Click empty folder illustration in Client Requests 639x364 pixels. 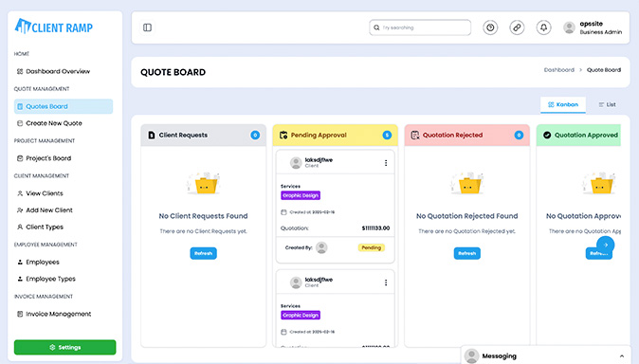point(203,183)
